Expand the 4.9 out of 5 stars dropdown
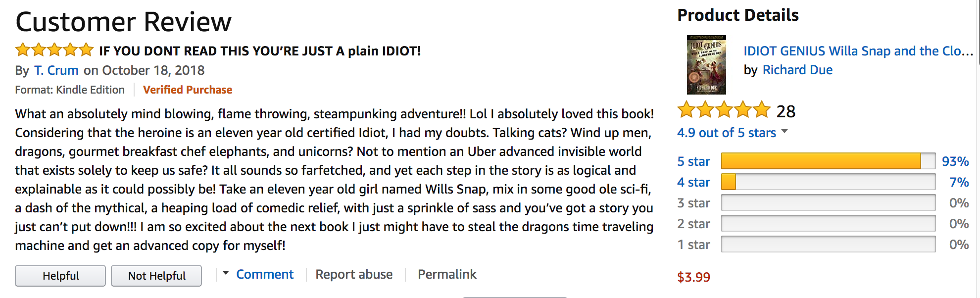Image resolution: width=980 pixels, height=298 pixels. pyautogui.click(x=784, y=132)
